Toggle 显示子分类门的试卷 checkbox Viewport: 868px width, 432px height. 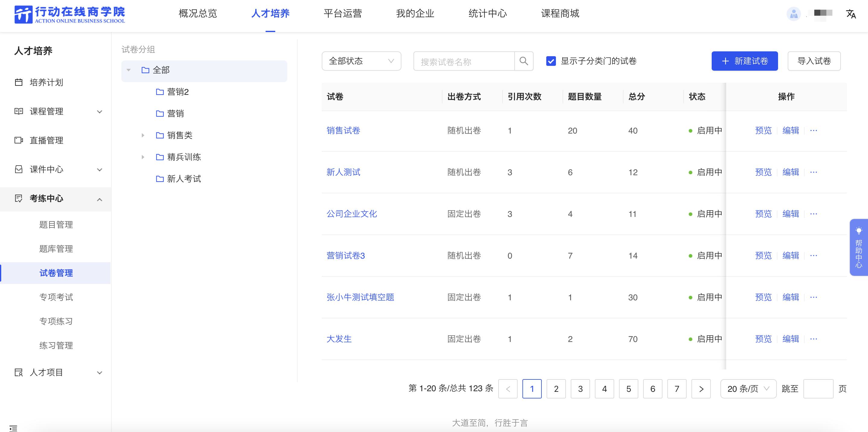pos(551,61)
